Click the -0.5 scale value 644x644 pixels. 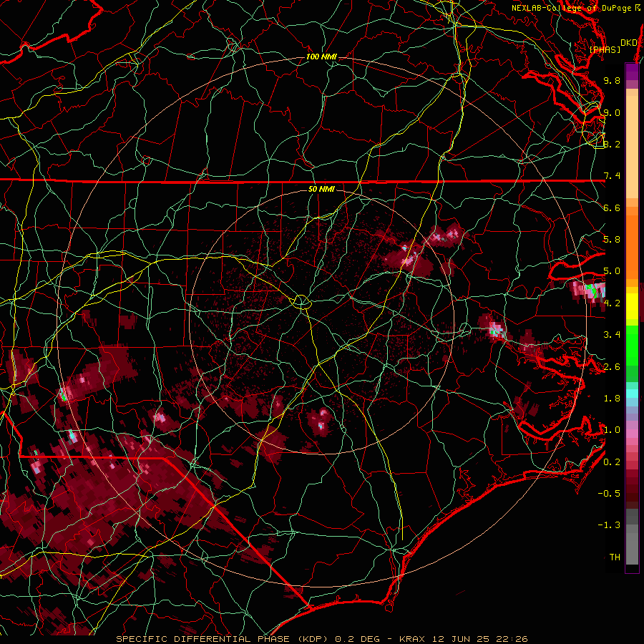(x=609, y=494)
